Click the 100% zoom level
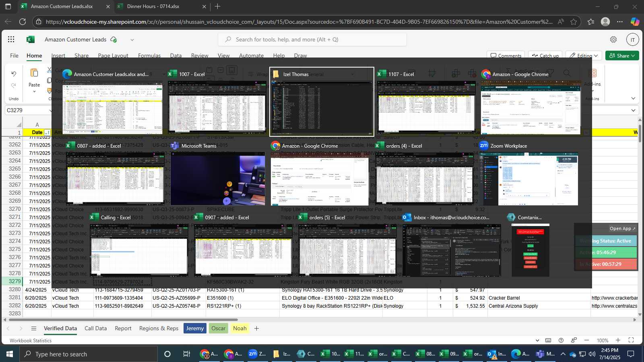The height and width of the screenshot is (362, 644). pos(603,340)
